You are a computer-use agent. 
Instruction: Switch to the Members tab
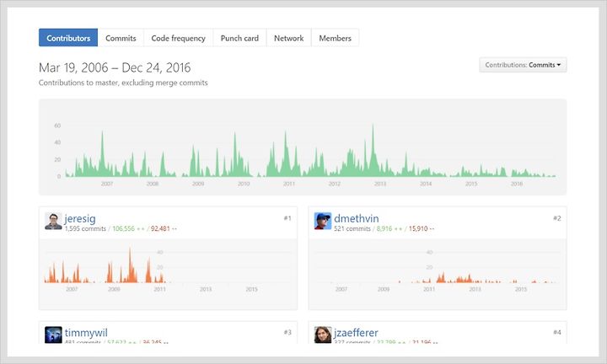point(336,38)
